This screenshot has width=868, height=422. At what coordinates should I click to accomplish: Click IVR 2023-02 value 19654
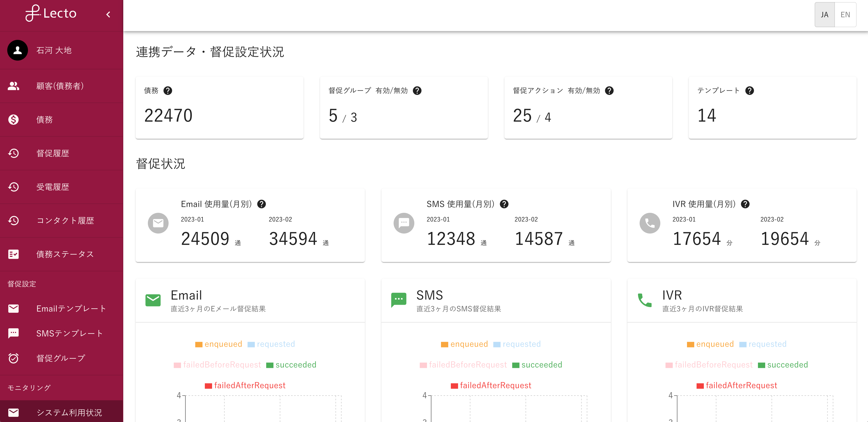[785, 239]
